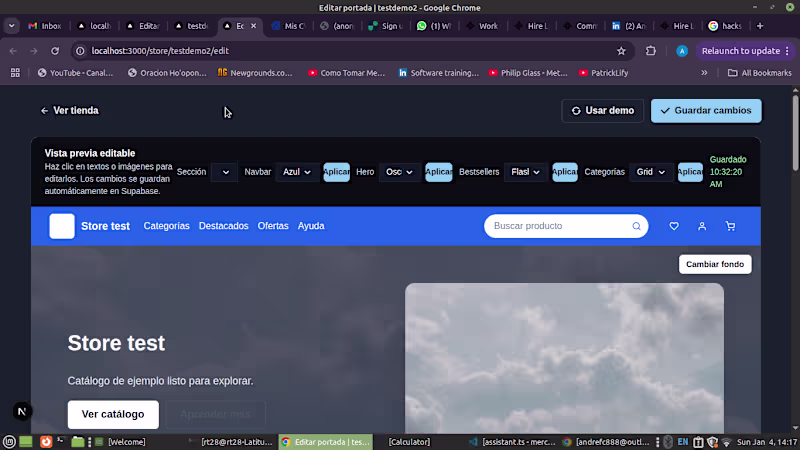Open the Chrome apps grid in bookmarks bar
Image resolution: width=800 pixels, height=450 pixels.
15,73
